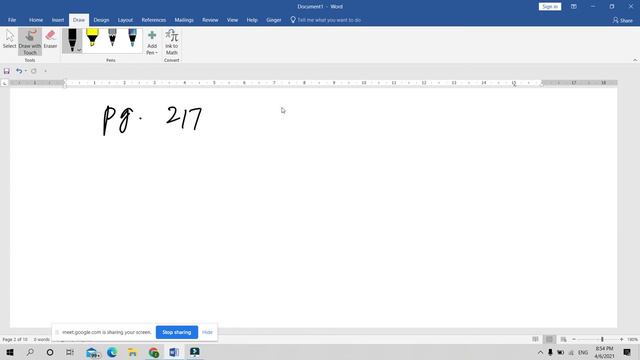Select the arrow Select tool
Screen dimensions: 640x360
point(9,39)
